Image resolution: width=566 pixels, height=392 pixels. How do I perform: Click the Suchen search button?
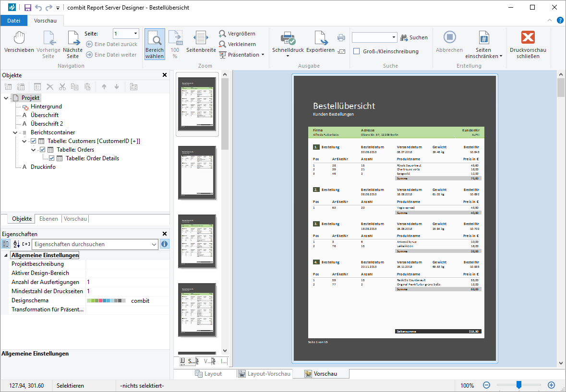[x=413, y=37]
